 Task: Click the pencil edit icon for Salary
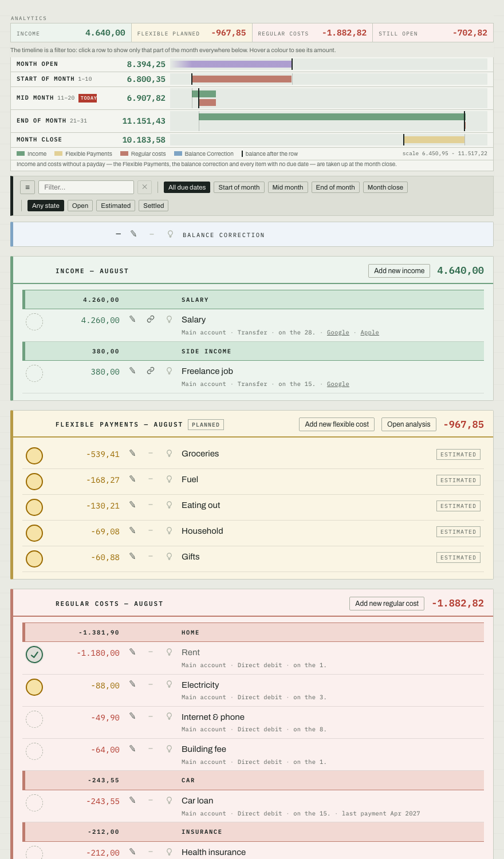132,319
